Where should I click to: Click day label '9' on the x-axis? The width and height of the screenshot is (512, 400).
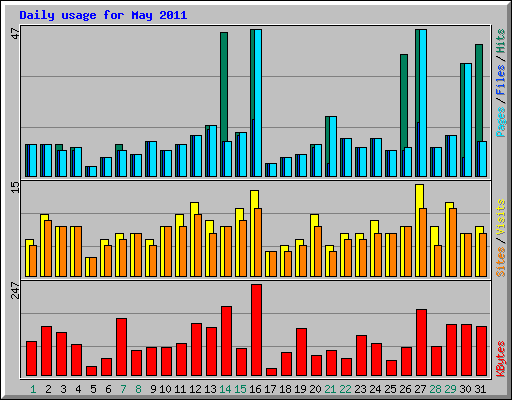[x=153, y=389]
